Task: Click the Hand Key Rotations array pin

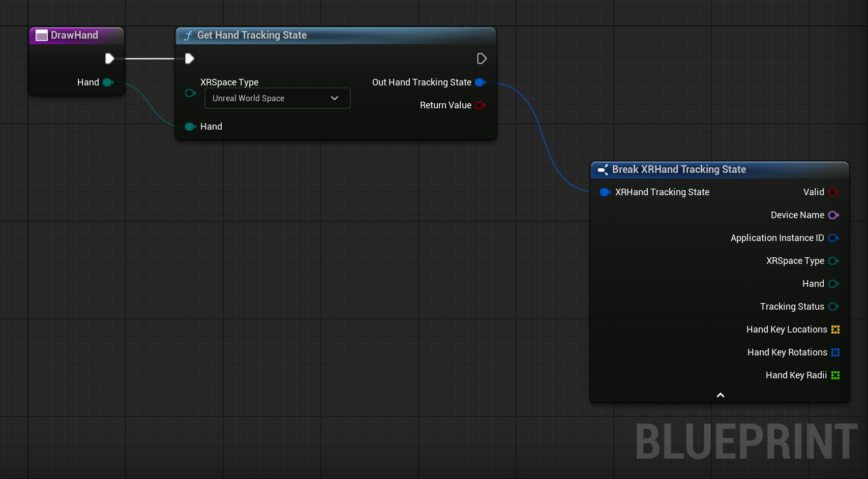Action: (x=836, y=352)
